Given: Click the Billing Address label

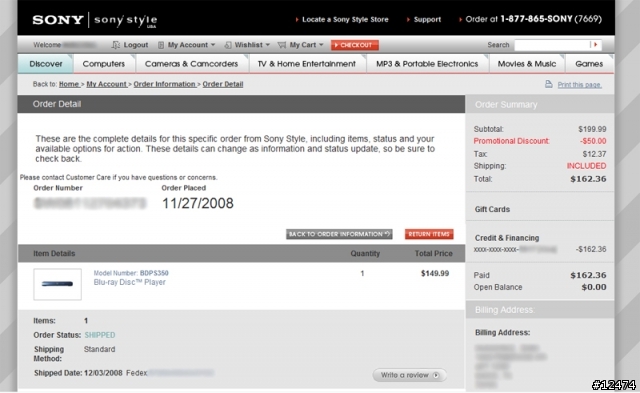Looking at the screenshot, I should 502,333.
